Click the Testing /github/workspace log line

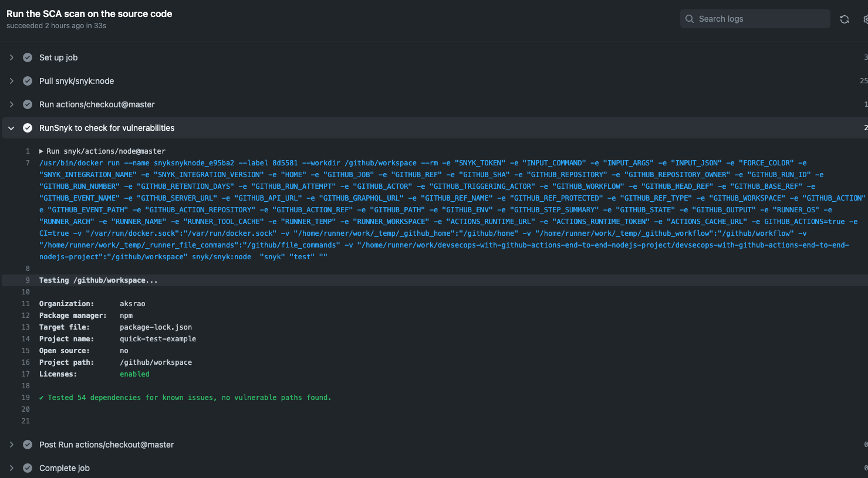tap(97, 280)
